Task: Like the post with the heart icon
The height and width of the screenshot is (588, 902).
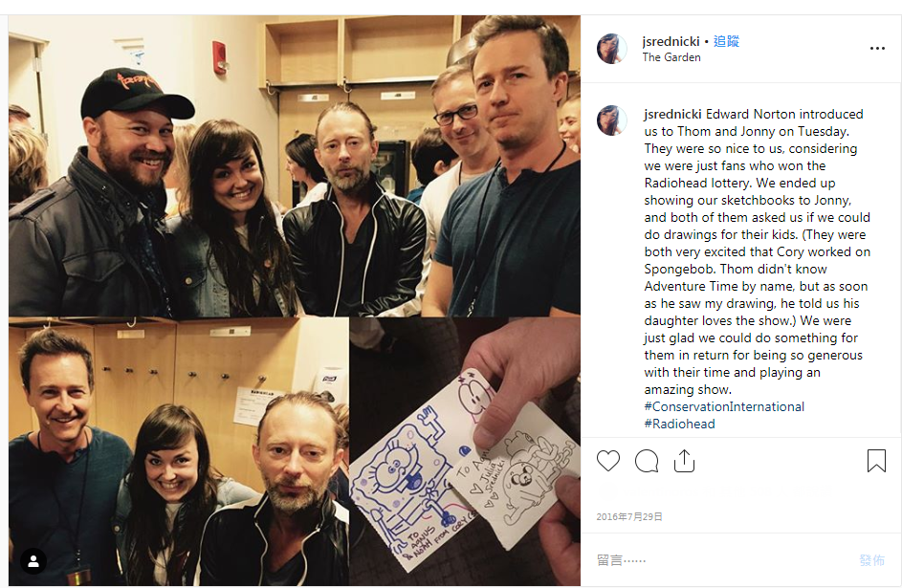Action: (608, 461)
